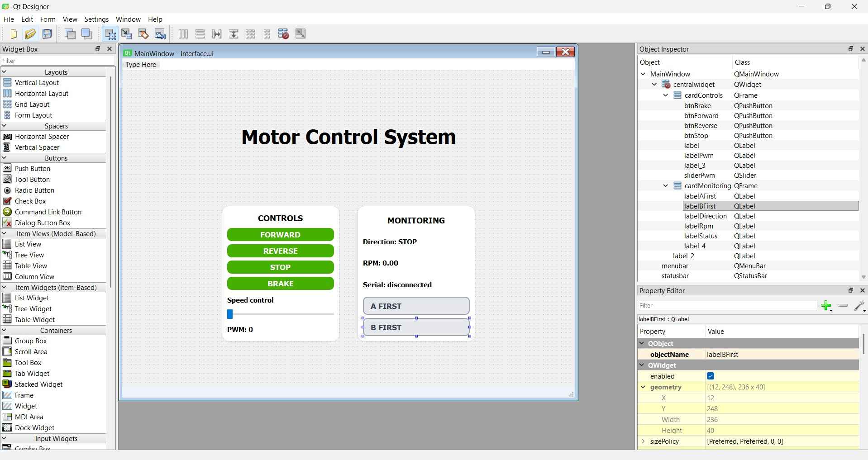Viewport: 868px width, 460px height.
Task: Click Lay Out Horizontally in Splitter icon
Action: 217,34
